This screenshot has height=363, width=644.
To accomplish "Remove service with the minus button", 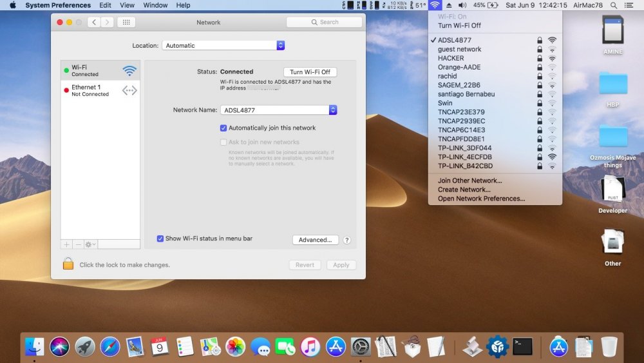I will [x=78, y=244].
